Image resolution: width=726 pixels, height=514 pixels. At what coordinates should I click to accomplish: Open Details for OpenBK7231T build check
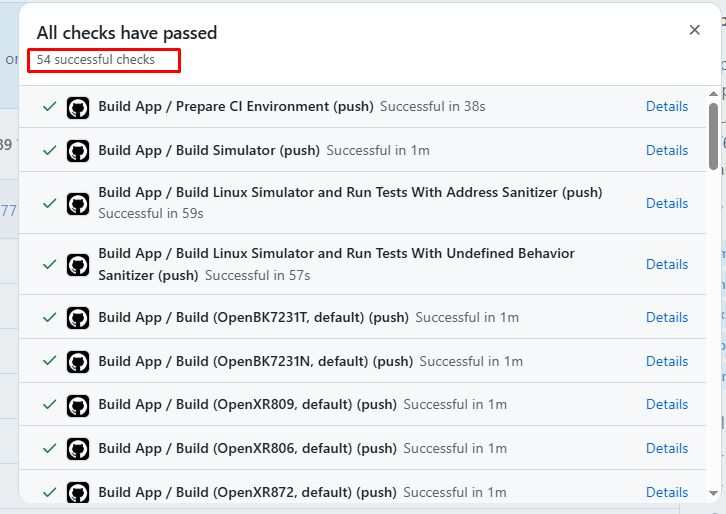[x=667, y=318]
